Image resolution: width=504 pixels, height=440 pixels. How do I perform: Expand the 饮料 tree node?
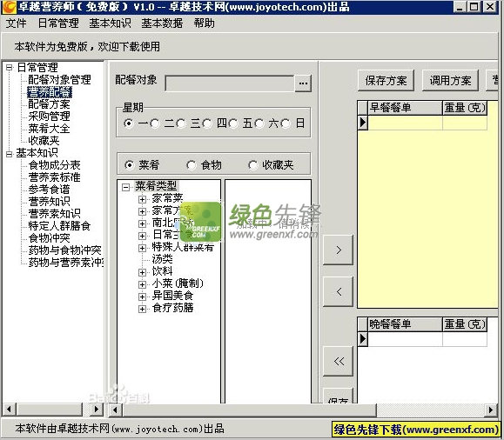pyautogui.click(x=142, y=272)
